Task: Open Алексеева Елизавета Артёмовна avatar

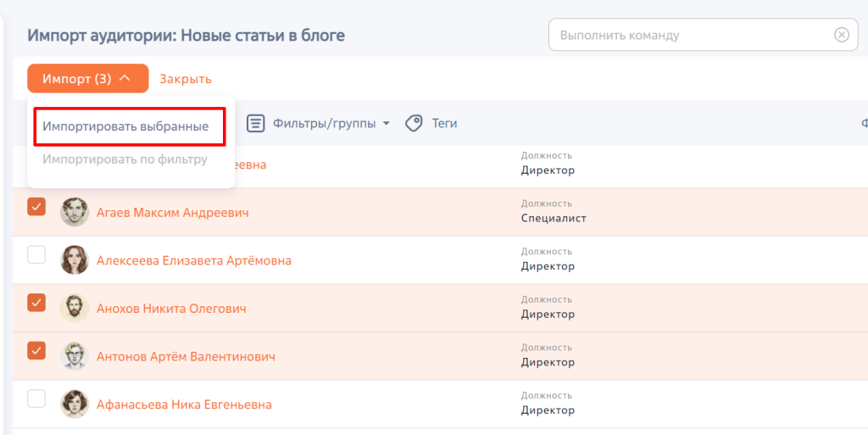Action: coord(75,260)
